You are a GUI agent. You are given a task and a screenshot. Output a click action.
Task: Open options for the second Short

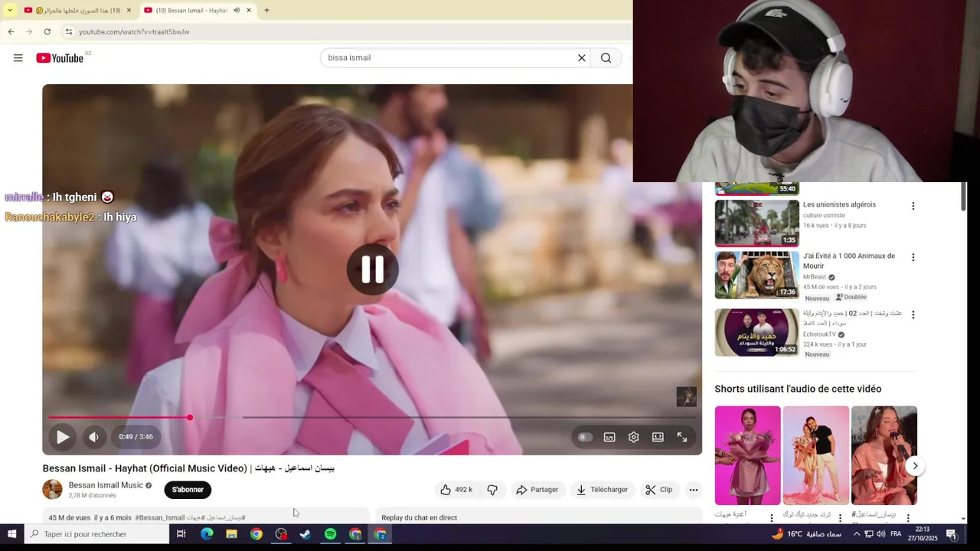(x=840, y=518)
